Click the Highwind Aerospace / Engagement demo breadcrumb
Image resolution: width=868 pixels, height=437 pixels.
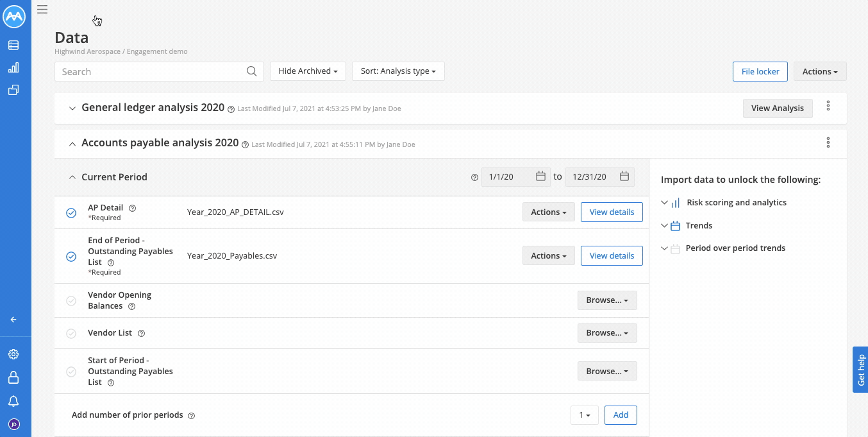click(x=121, y=51)
